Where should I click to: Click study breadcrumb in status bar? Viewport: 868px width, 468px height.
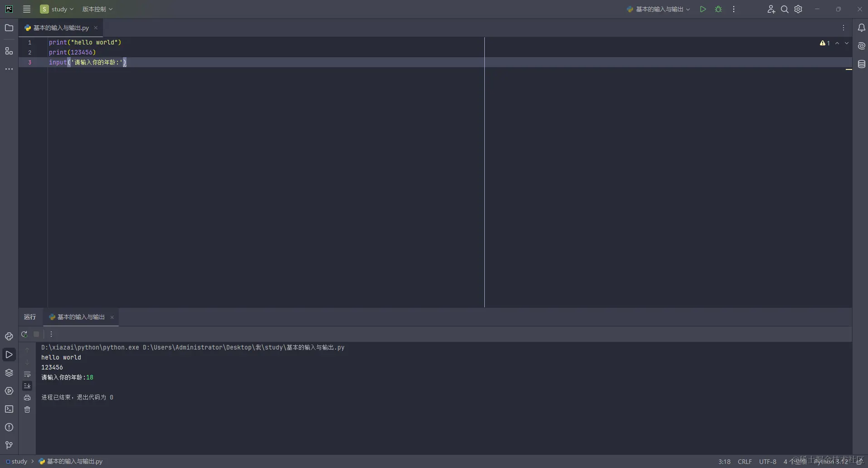(17, 461)
